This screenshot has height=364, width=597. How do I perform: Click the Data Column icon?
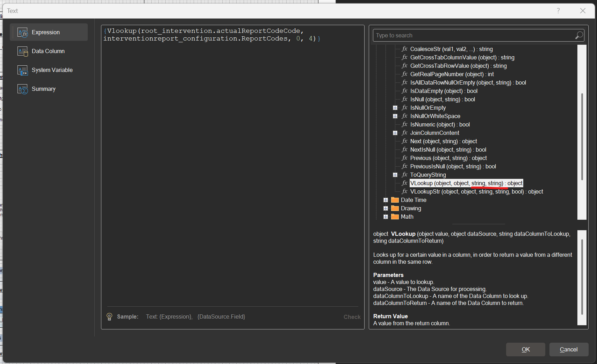click(x=23, y=51)
